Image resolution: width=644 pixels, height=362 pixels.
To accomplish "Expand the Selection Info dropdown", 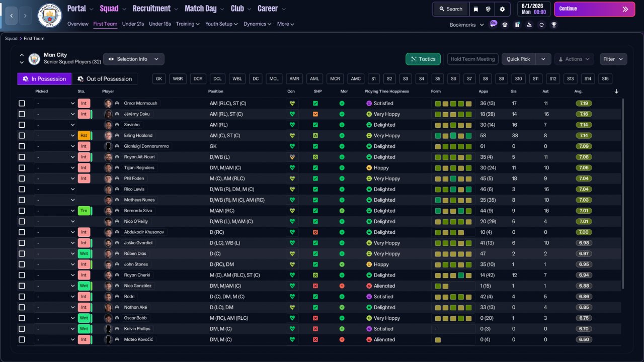I will coord(133,59).
